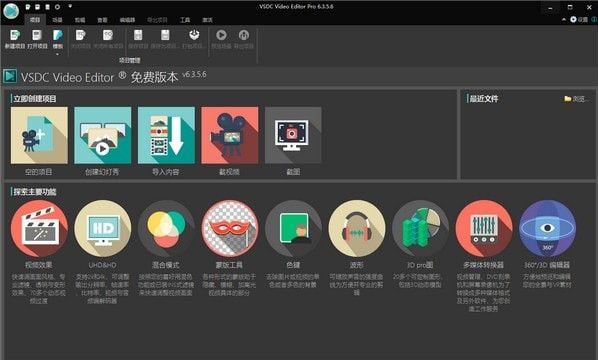
Task: Open the 模板 (Templates) ribbon icon
Action: [58, 35]
